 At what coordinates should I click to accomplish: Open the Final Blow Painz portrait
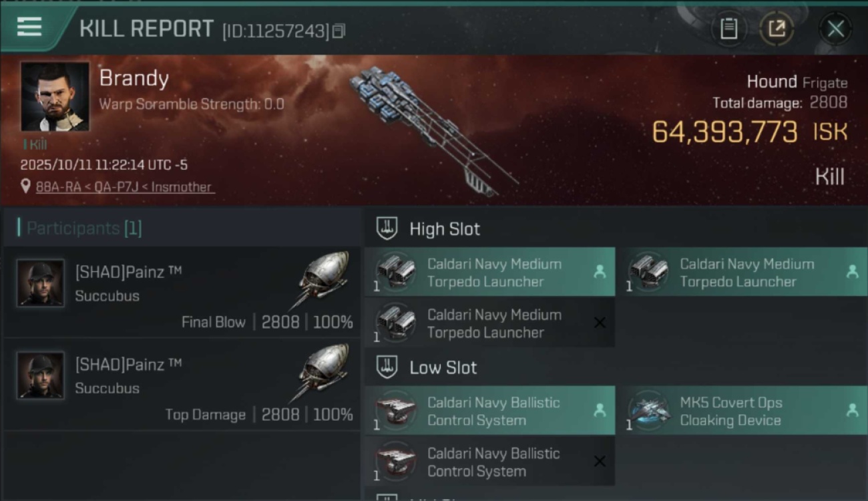pos(41,283)
